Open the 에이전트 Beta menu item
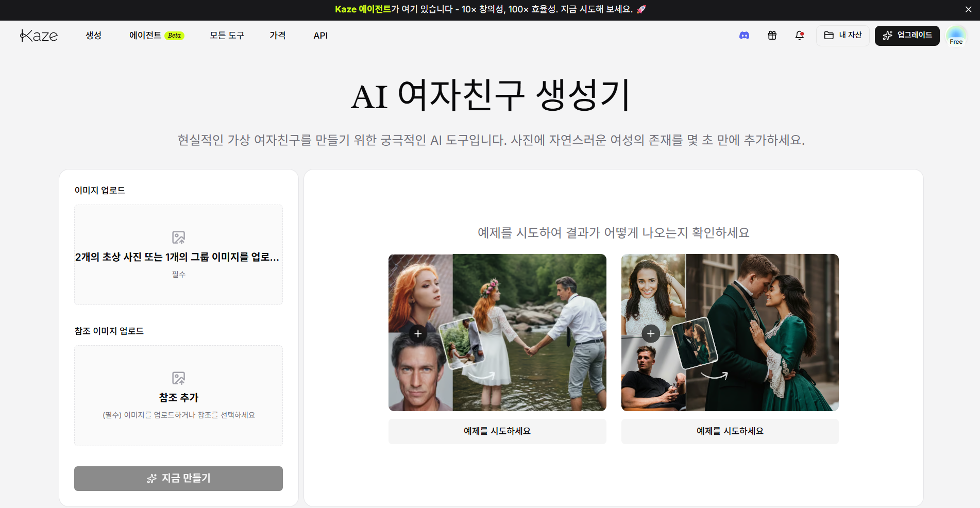 157,36
